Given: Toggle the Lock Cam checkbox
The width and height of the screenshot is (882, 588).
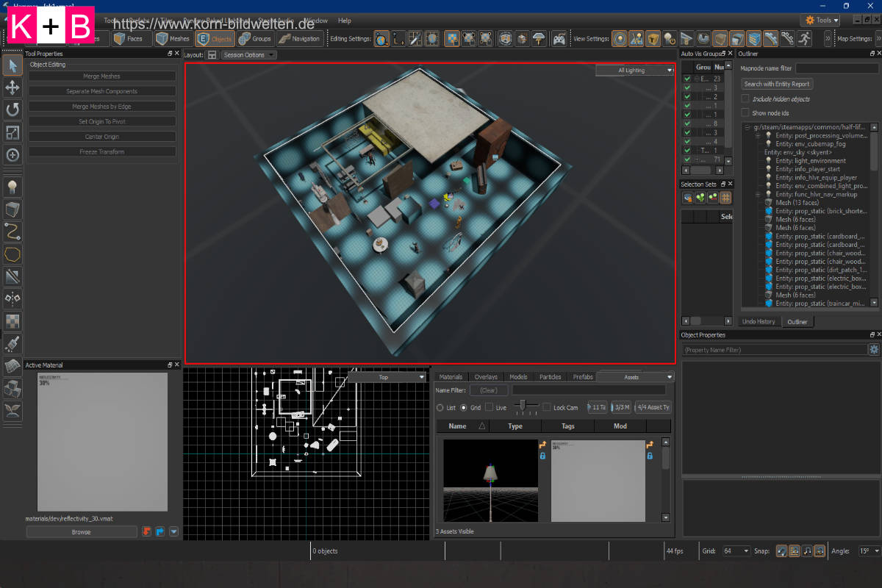Looking at the screenshot, I should tap(546, 407).
